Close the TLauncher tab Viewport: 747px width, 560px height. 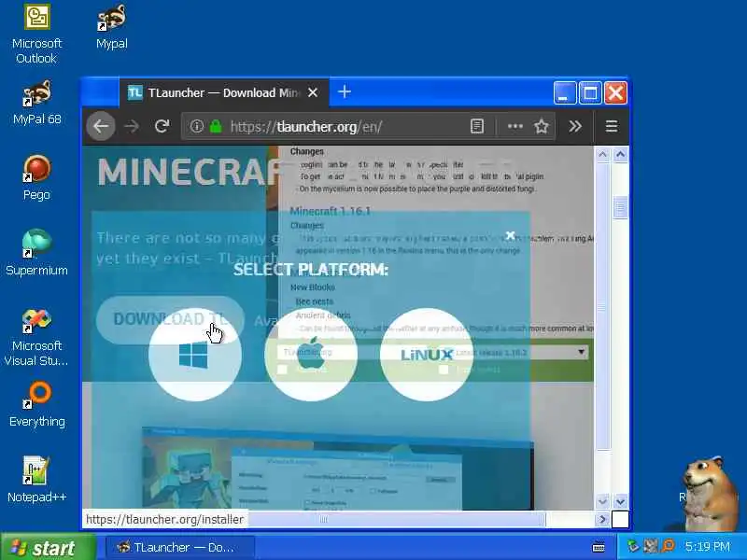coord(313,92)
